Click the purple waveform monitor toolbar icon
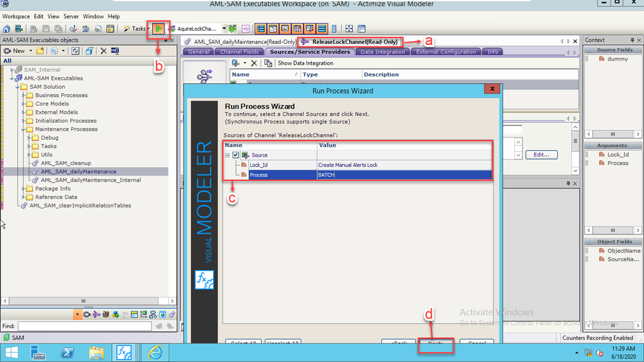The height and width of the screenshot is (362, 644). [245, 29]
